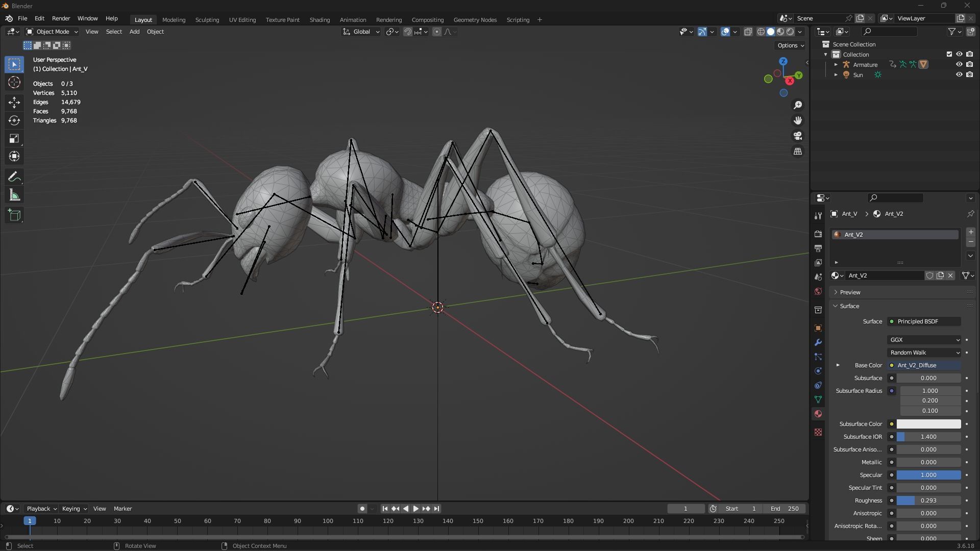Jump to end frame button
This screenshot has height=551, width=980.
click(436, 509)
